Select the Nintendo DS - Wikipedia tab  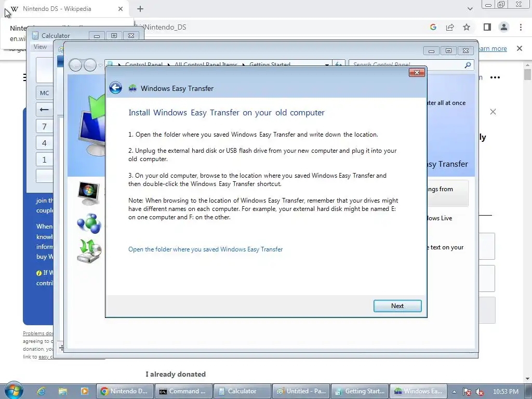click(x=64, y=9)
